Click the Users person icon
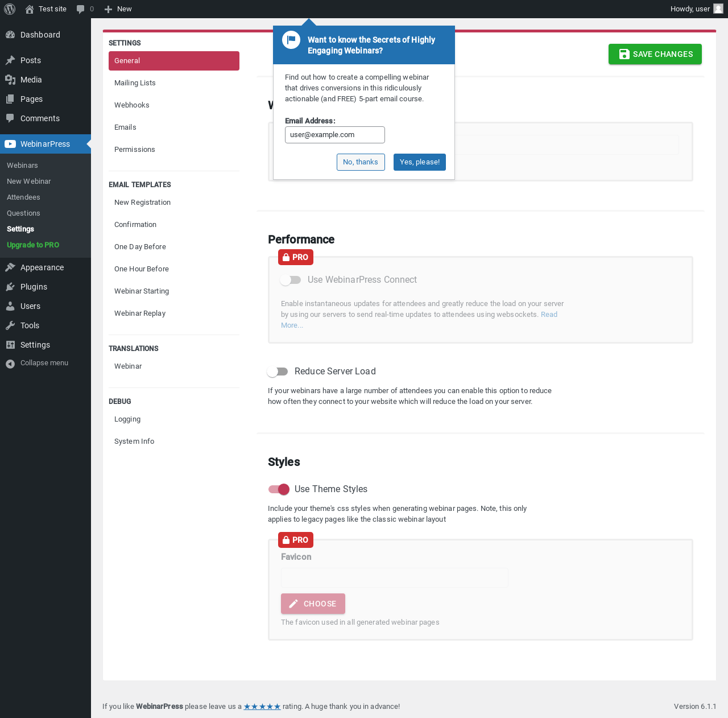This screenshot has height=718, width=728. 10,306
